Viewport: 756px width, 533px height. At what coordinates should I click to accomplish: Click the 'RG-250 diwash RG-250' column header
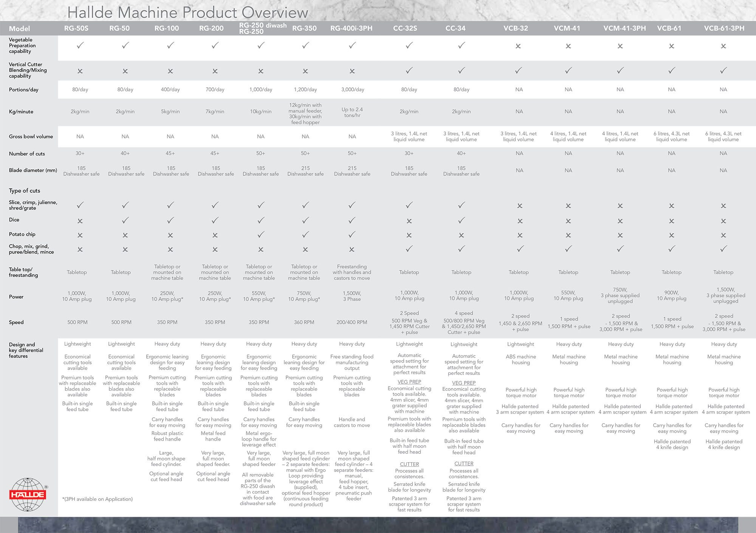pyautogui.click(x=263, y=28)
